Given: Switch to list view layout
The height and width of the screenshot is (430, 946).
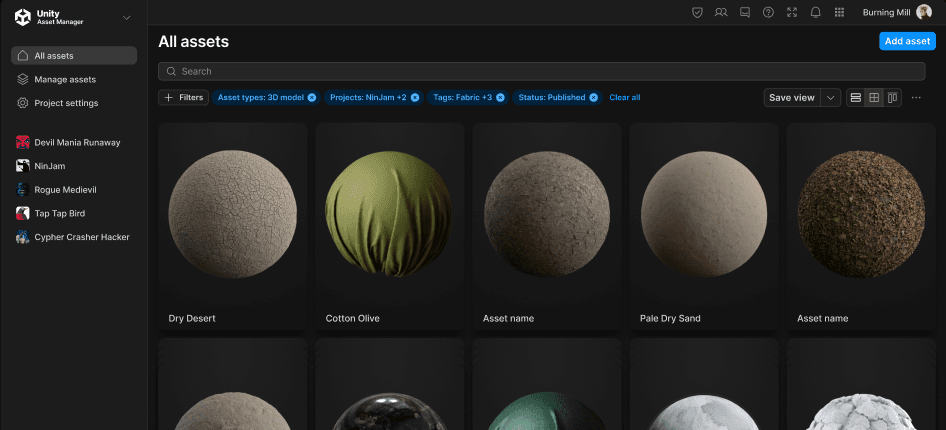Looking at the screenshot, I should tap(856, 97).
